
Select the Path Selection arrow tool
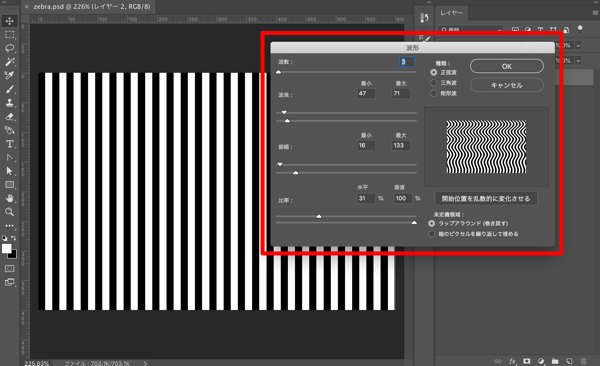tap(10, 171)
